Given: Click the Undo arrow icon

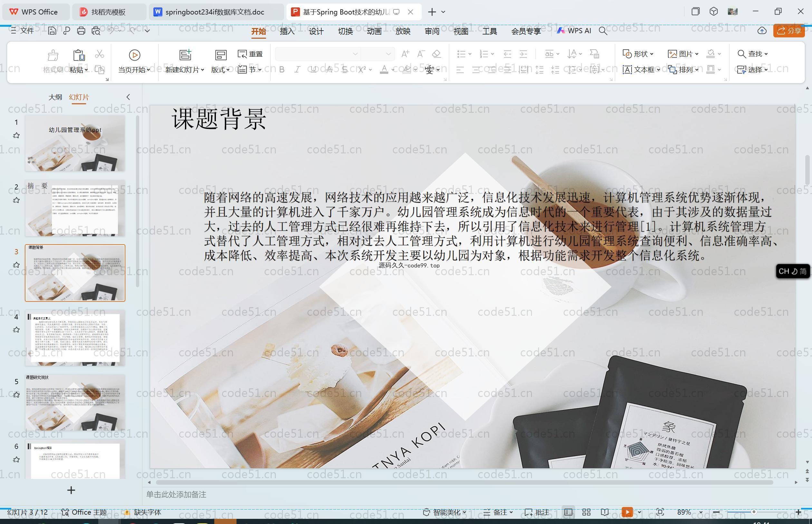Looking at the screenshot, I should tap(111, 31).
